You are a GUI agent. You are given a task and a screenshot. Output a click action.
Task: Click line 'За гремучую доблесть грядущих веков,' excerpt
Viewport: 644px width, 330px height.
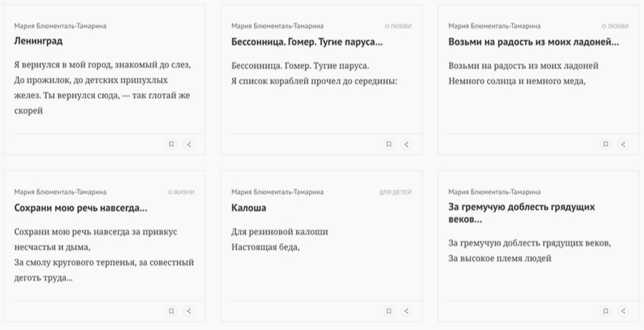[x=530, y=243]
